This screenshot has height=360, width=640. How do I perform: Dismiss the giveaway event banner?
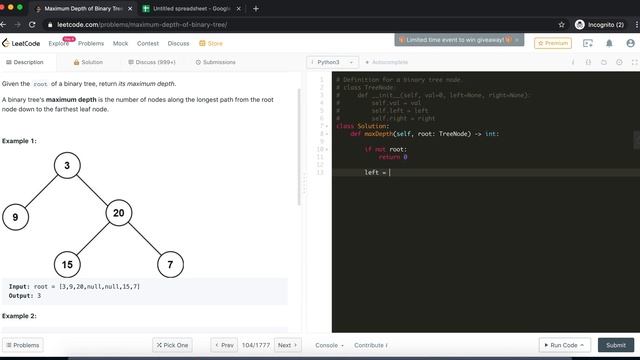[517, 40]
